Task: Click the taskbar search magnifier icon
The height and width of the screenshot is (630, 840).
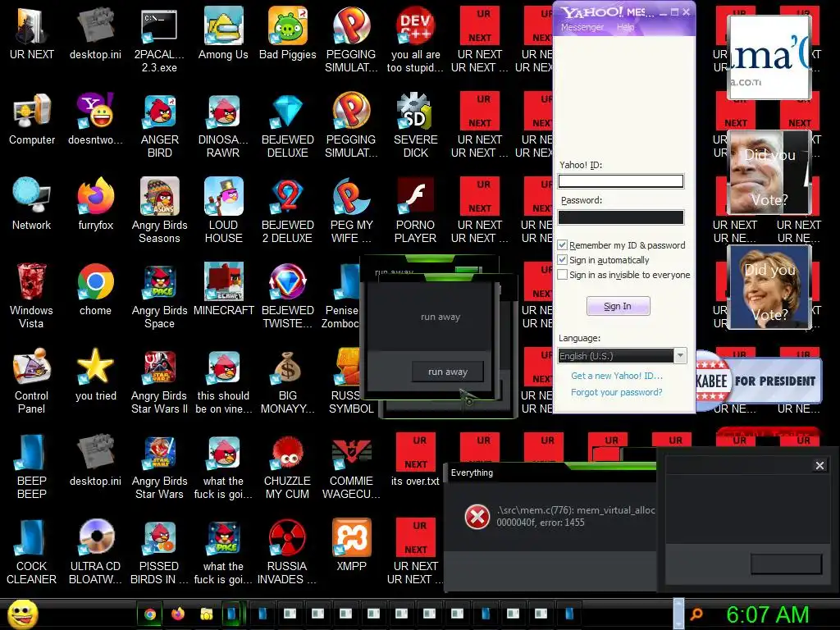Action: [x=696, y=614]
